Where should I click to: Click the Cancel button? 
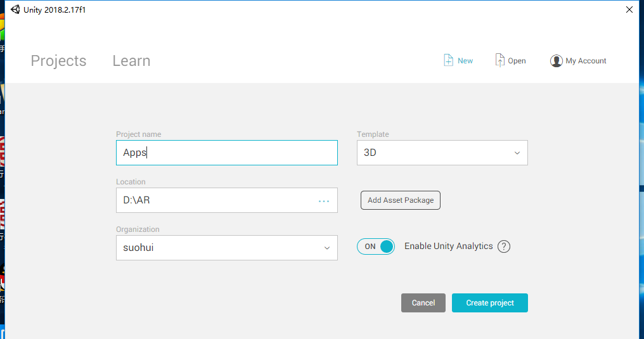[x=423, y=303]
